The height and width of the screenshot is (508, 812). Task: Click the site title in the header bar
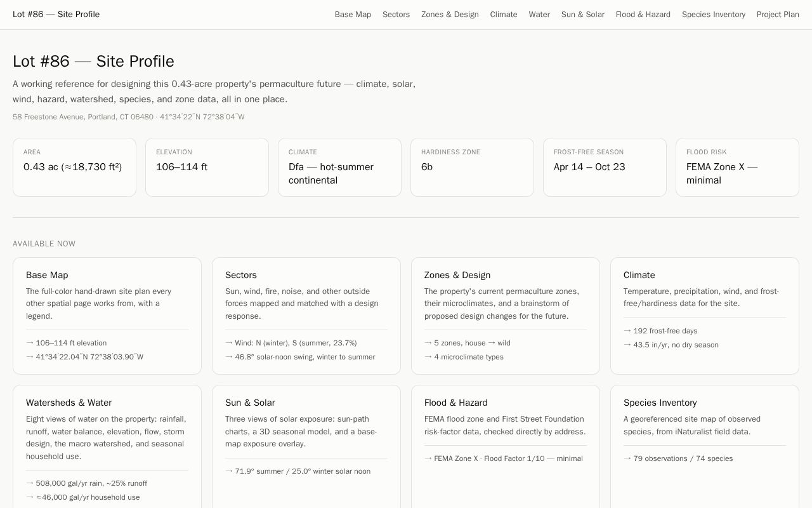click(x=56, y=15)
